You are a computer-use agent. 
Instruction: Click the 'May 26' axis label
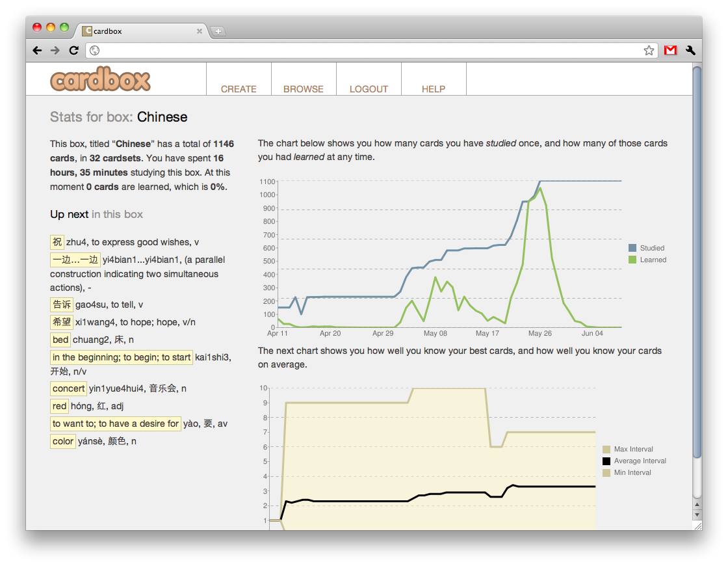point(540,333)
